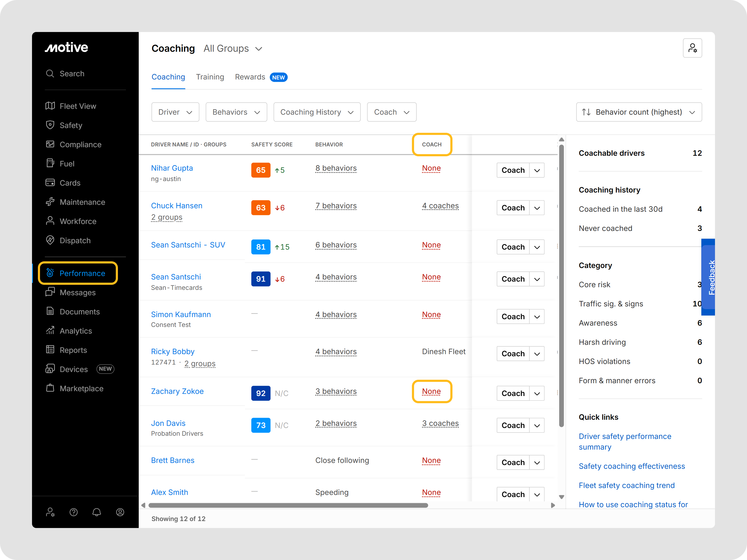Click the horizontal table scrollbar
This screenshot has width=747, height=560.
tap(288, 505)
